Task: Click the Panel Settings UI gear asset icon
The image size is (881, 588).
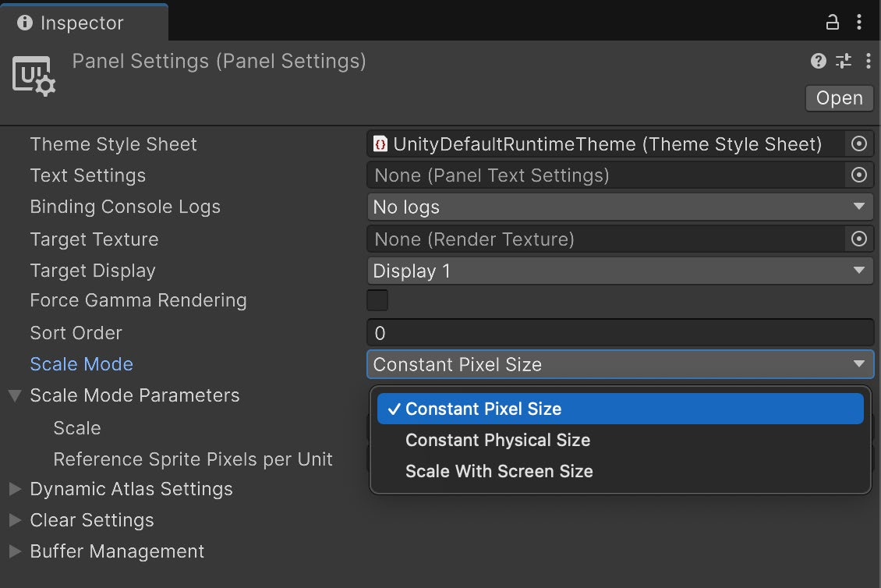Action: click(x=34, y=76)
